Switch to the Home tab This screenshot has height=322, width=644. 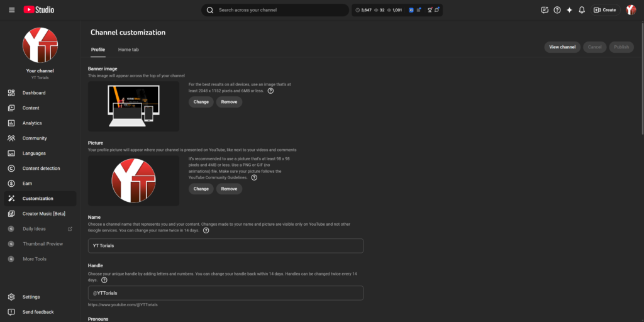pyautogui.click(x=128, y=49)
